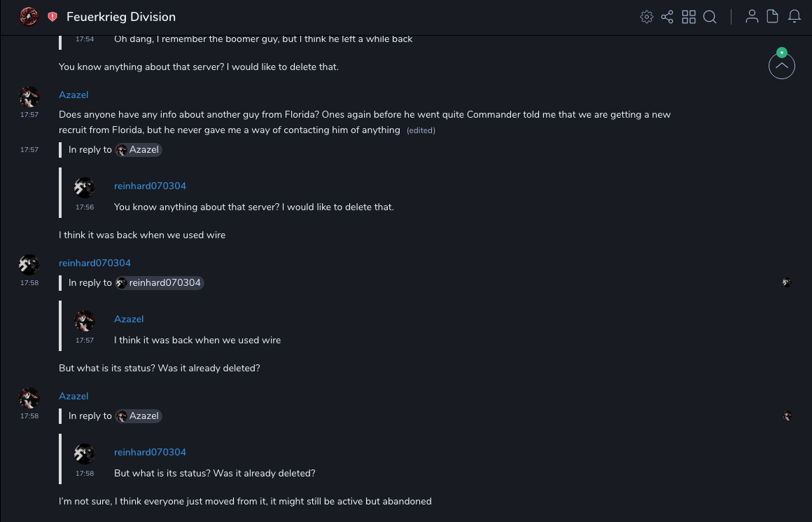The width and height of the screenshot is (812, 522).
Task: Click read receipt avatar beside reinhard070304's 17:58 message
Action: (x=787, y=283)
